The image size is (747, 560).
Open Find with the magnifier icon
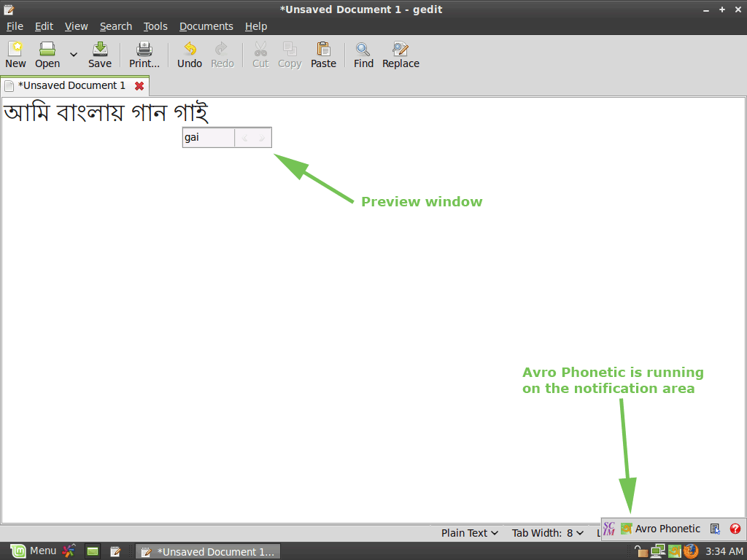click(x=363, y=50)
